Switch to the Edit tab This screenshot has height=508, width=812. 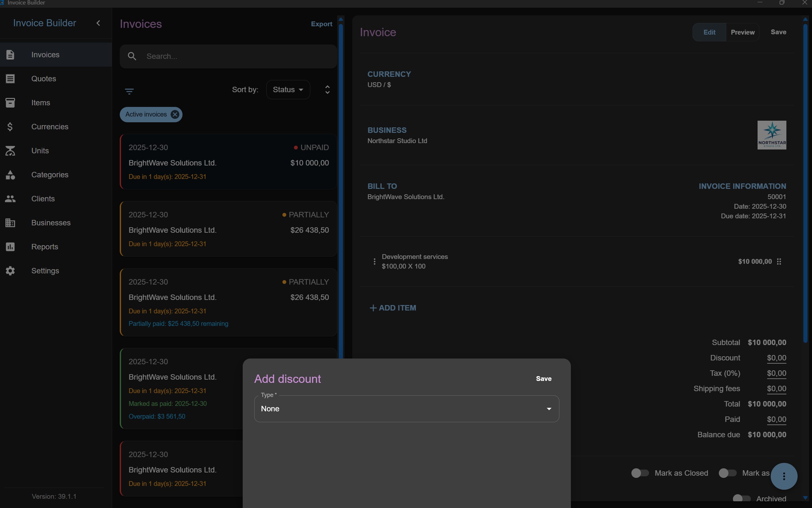710,32
